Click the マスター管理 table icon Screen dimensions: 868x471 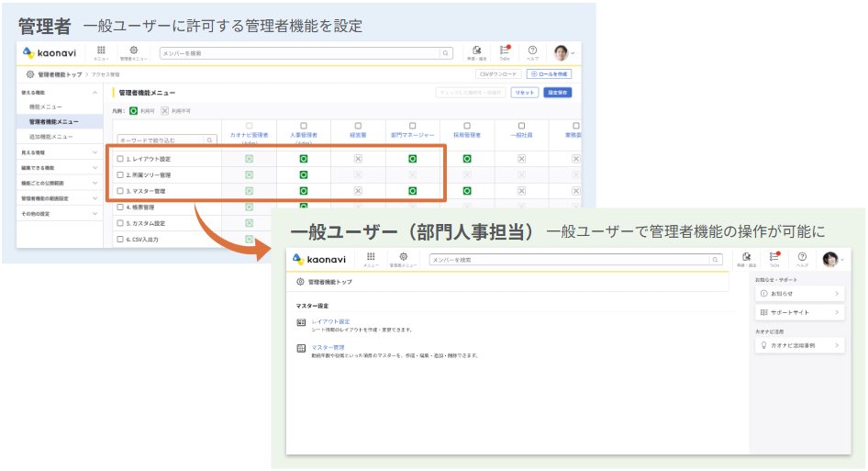coord(301,348)
